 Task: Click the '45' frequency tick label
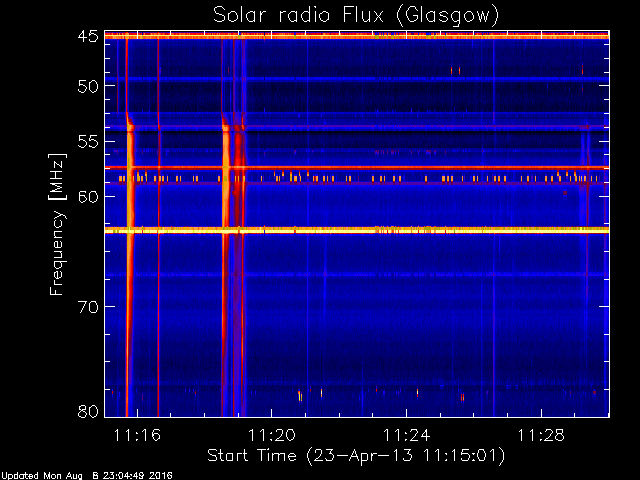[x=88, y=37]
